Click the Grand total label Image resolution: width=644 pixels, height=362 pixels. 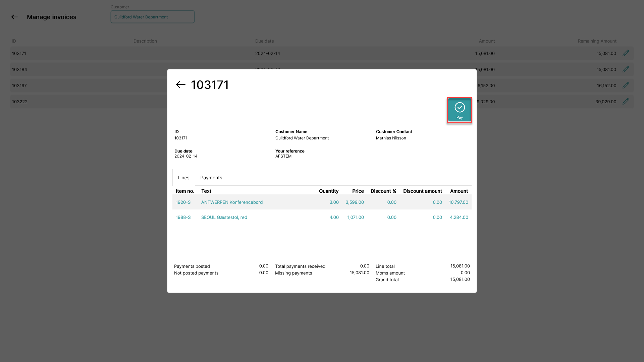click(387, 280)
